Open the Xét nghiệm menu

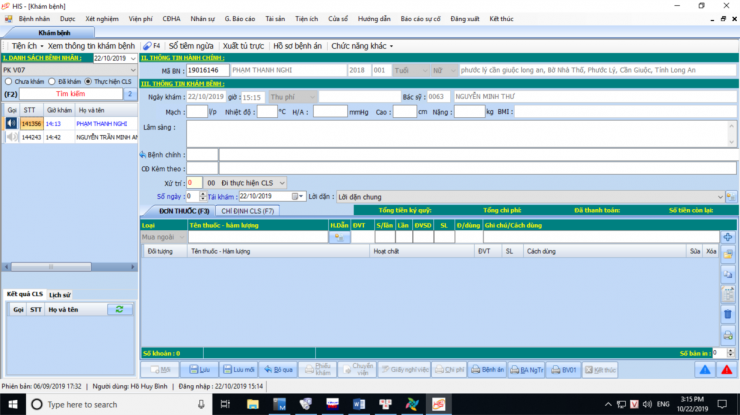coord(101,19)
